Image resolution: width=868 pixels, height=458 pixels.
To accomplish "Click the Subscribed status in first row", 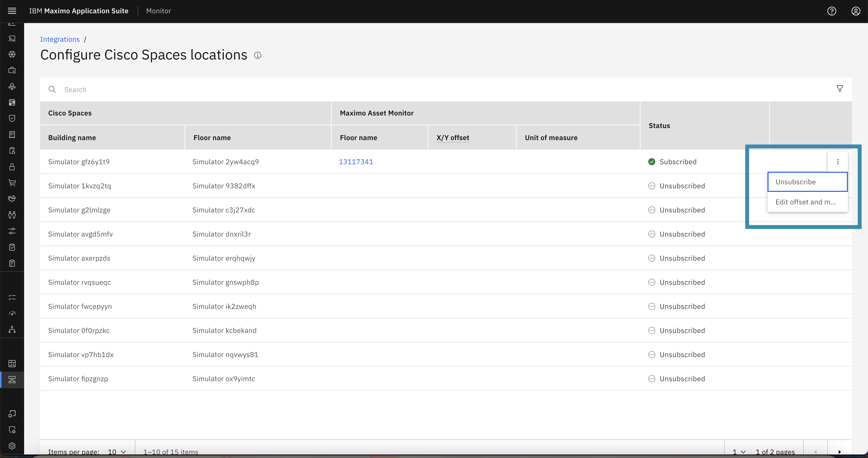I will click(672, 162).
